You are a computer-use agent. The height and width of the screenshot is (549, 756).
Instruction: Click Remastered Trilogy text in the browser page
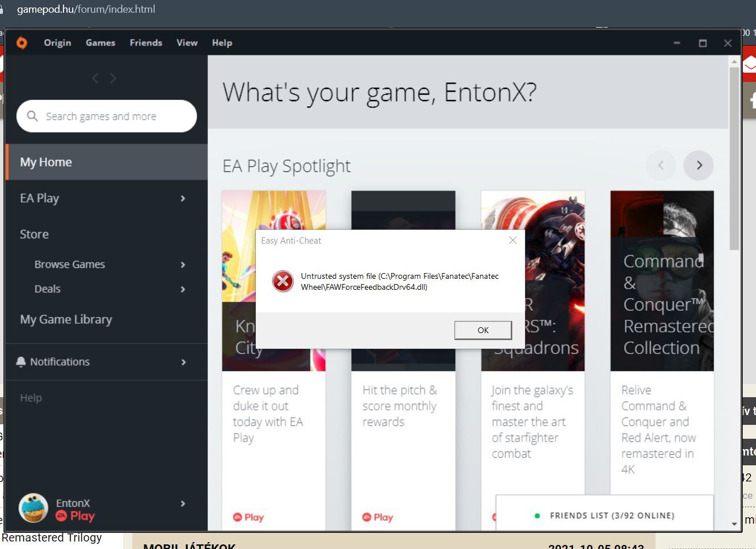pyautogui.click(x=52, y=537)
